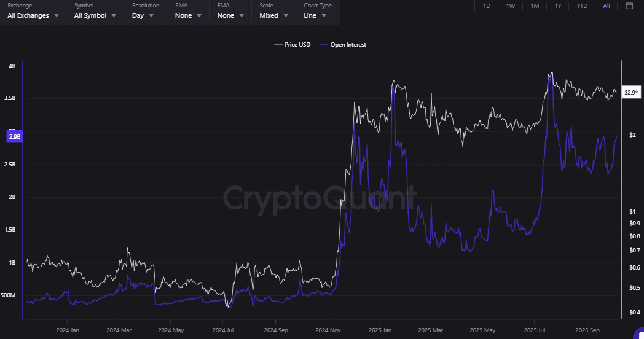Select the All time range
Screen dimensions: 644x339
(607, 6)
